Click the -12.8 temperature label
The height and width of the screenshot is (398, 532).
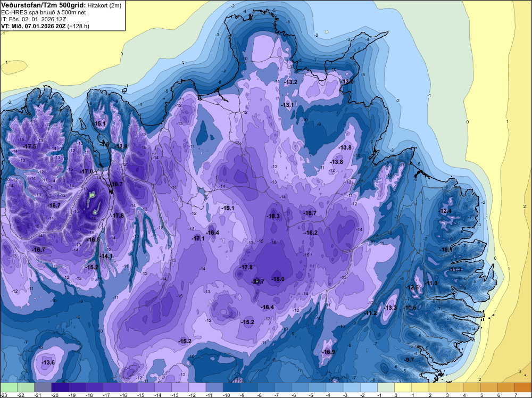[x=121, y=146]
